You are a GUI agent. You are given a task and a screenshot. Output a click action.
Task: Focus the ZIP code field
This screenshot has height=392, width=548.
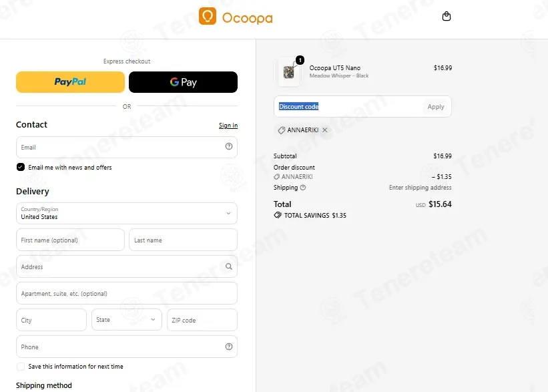coord(202,320)
